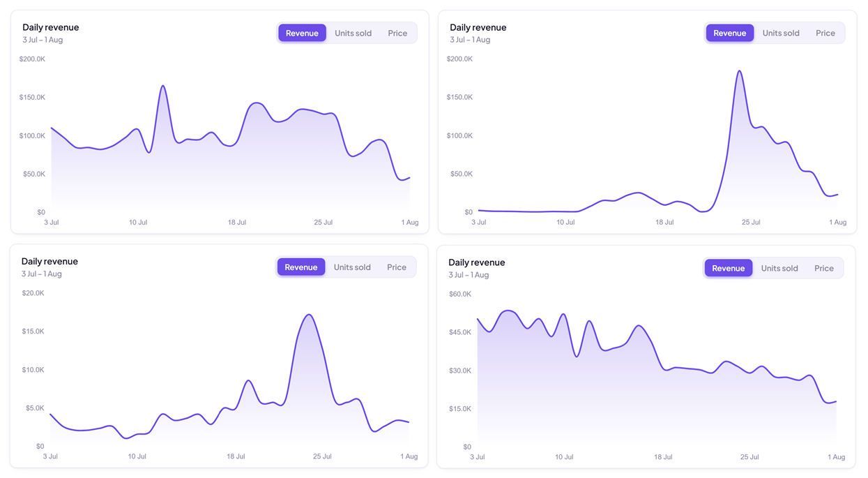Viewport: 868px width, 478px height.
Task: Click "$200.0K" axis label in top-left chart
Action: point(32,59)
